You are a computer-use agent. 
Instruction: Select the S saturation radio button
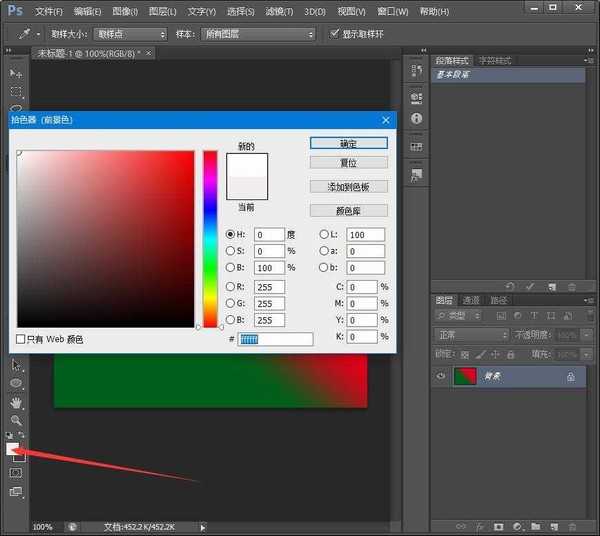(230, 251)
